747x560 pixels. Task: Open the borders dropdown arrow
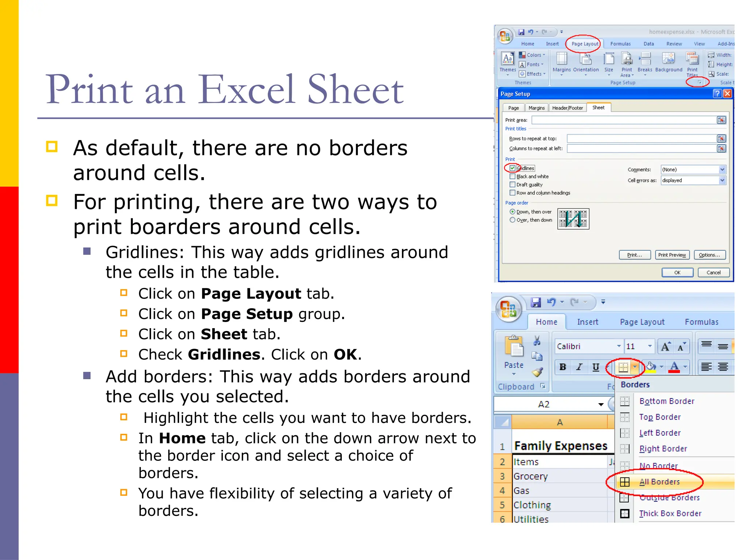[635, 367]
